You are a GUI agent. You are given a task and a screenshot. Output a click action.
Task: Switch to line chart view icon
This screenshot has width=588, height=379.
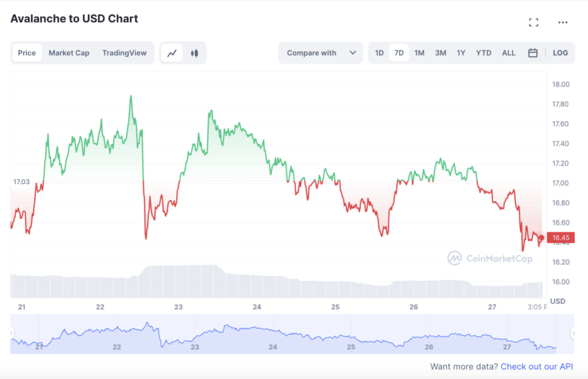tap(172, 53)
